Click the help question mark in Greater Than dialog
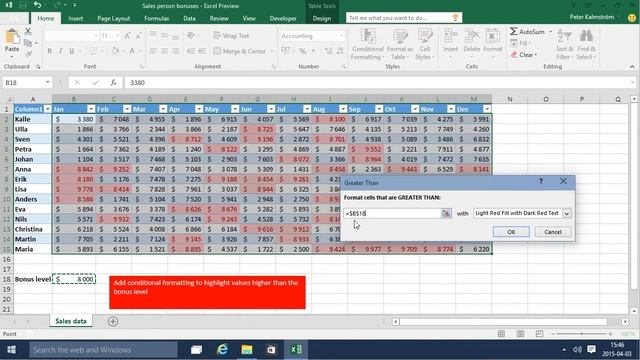This screenshot has height=360, width=640. (540, 181)
